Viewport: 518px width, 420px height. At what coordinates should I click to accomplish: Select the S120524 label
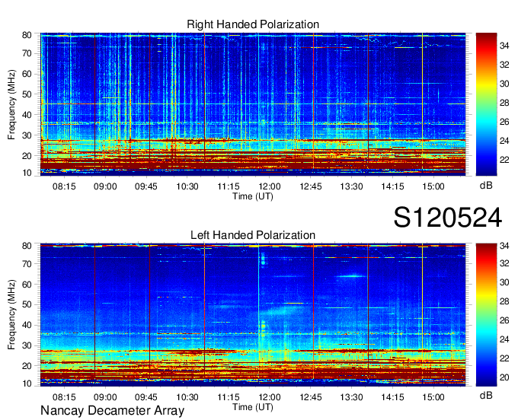[x=448, y=218]
